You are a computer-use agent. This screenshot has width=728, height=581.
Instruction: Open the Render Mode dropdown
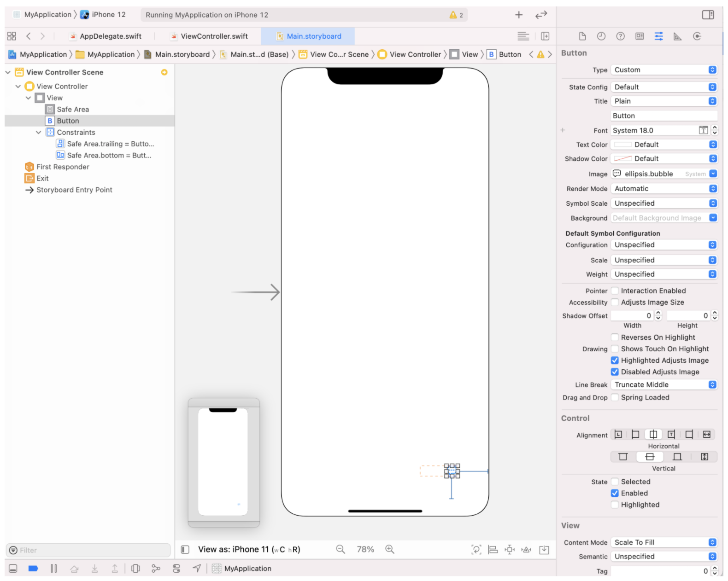[x=664, y=189]
